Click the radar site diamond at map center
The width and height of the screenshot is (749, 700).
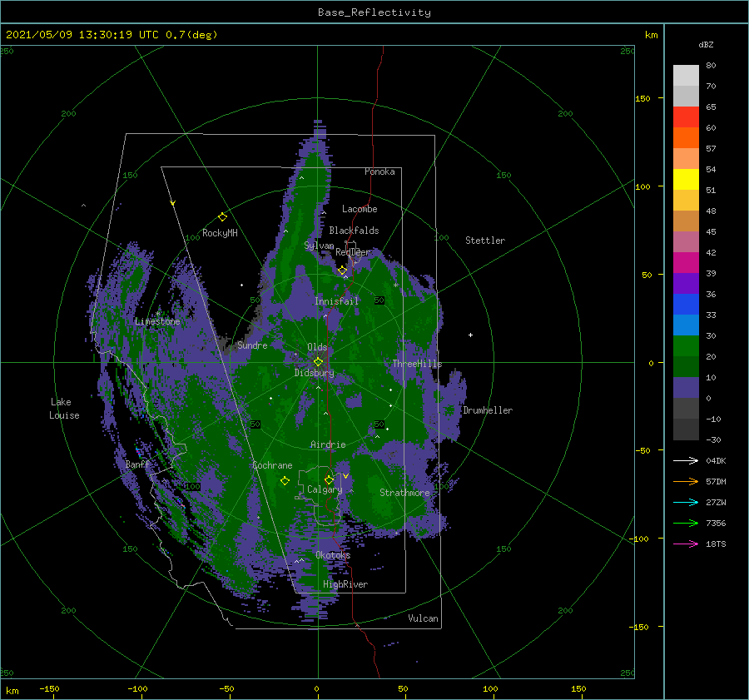[318, 362]
